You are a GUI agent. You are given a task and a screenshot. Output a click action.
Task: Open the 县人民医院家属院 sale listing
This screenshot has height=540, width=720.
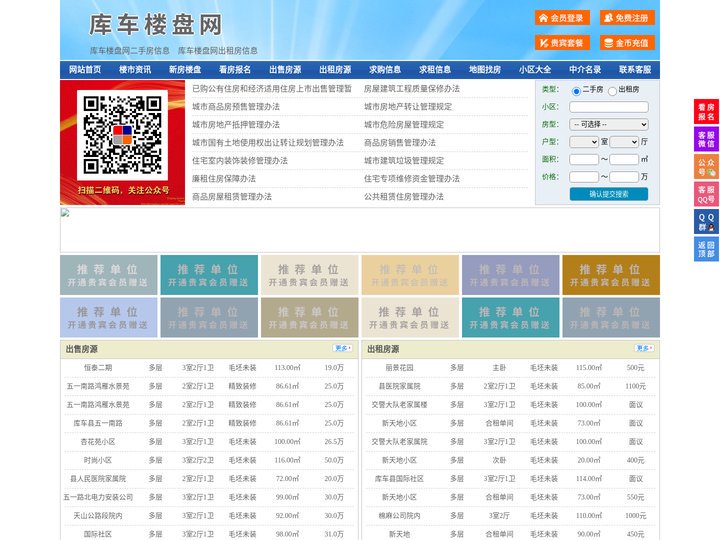tap(98, 478)
